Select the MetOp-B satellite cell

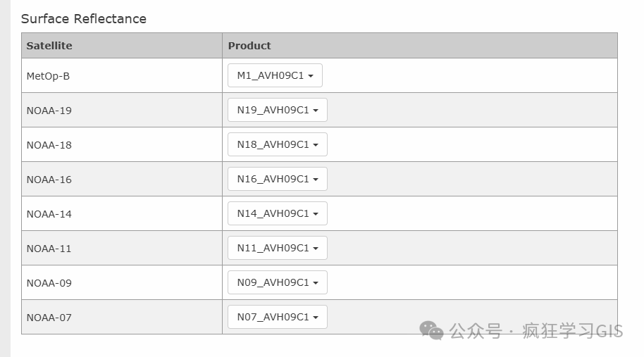[x=48, y=76]
